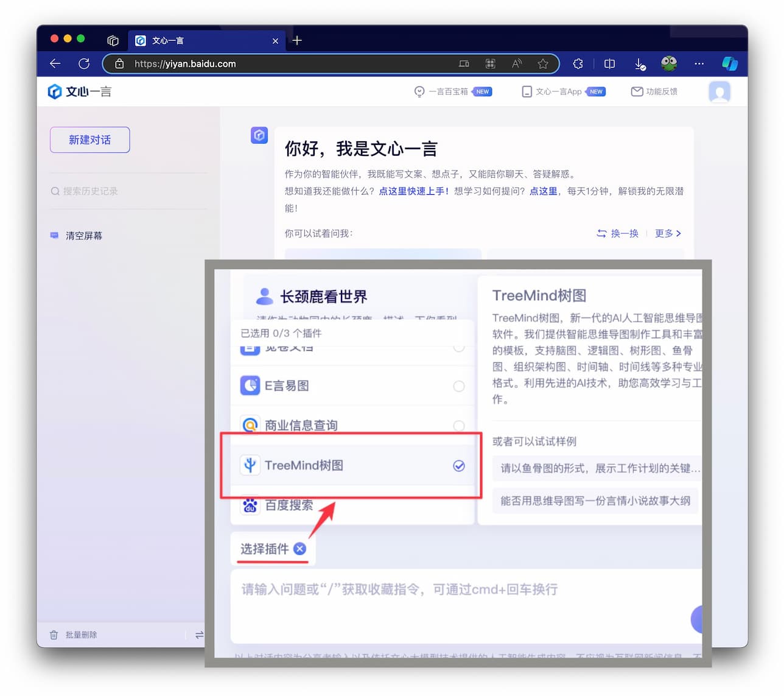Click the 百度搜索 plugin icon

[250, 505]
